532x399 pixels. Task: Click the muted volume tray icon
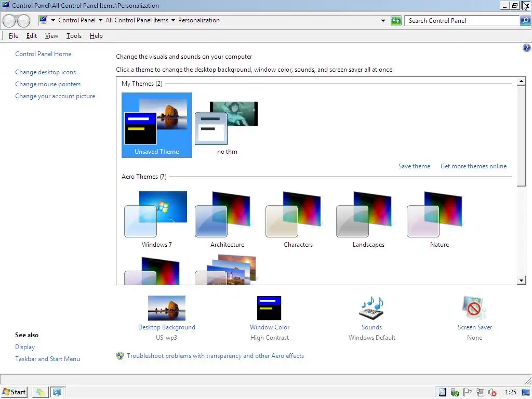pyautogui.click(x=493, y=393)
